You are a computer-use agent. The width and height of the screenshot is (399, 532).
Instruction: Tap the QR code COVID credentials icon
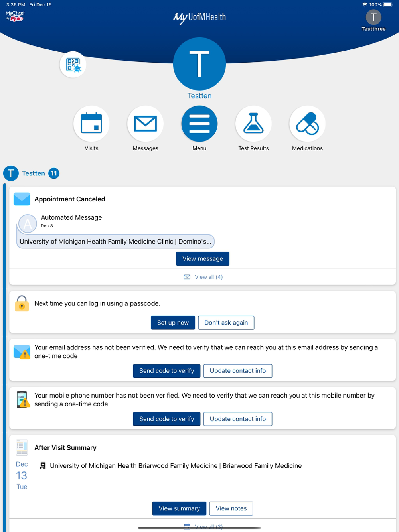coord(73,65)
